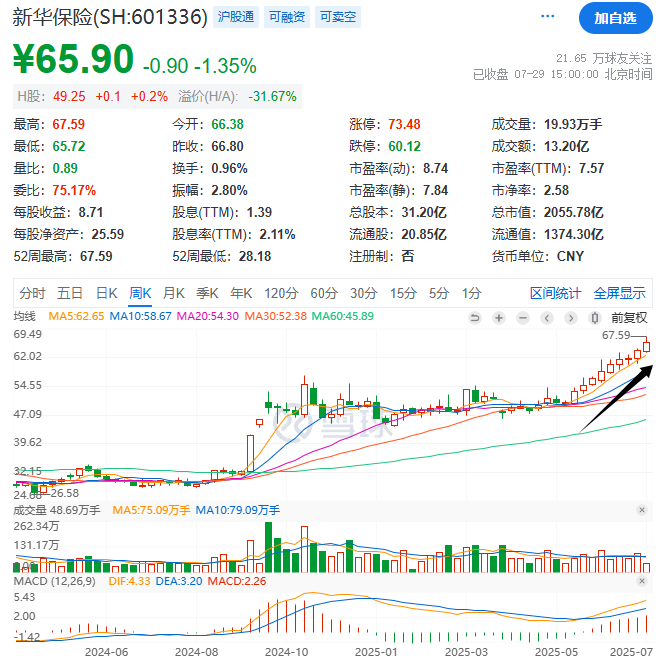This screenshot has width=659, height=664.
Task: Click the MA30:52.38 moving average label
Action: [275, 316]
